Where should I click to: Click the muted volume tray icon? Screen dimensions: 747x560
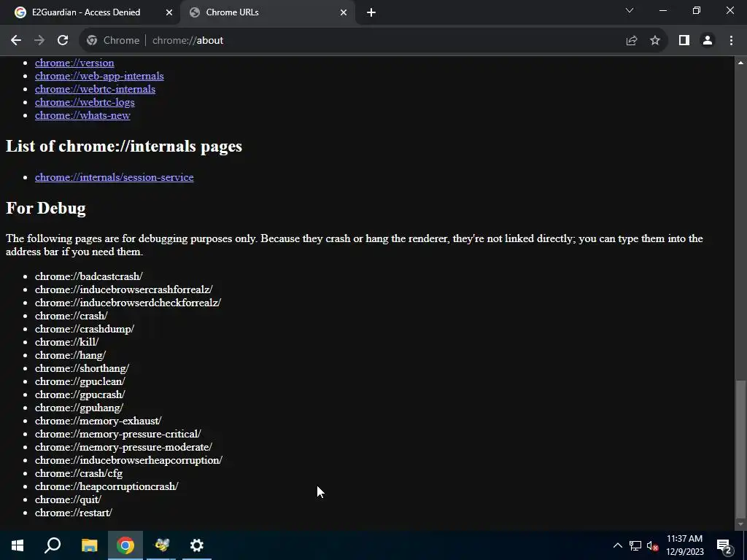(x=652, y=546)
